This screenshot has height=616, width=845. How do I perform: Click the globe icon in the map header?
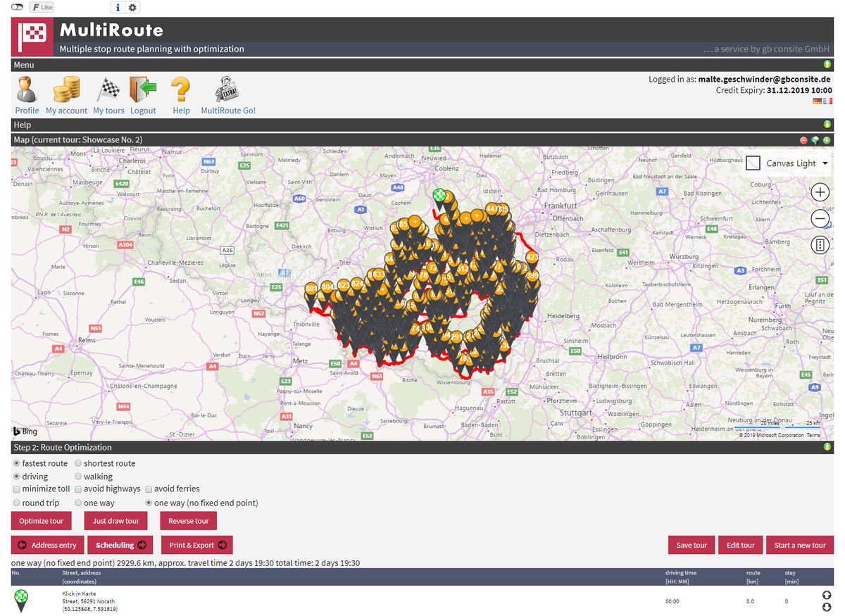pyautogui.click(x=814, y=140)
